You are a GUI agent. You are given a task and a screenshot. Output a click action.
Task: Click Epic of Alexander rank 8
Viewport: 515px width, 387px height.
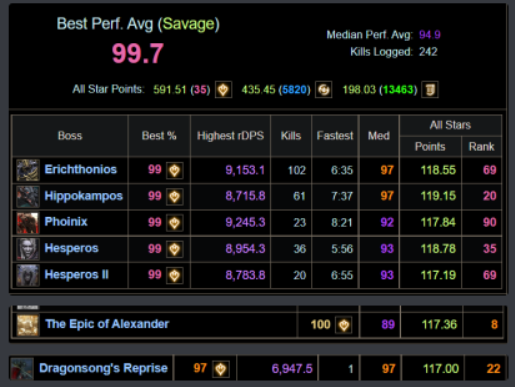tap(494, 324)
